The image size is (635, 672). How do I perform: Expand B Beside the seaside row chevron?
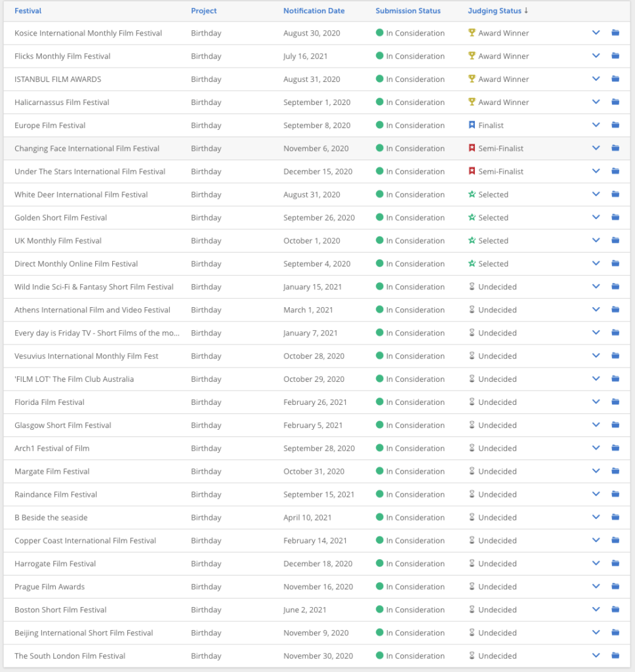596,517
